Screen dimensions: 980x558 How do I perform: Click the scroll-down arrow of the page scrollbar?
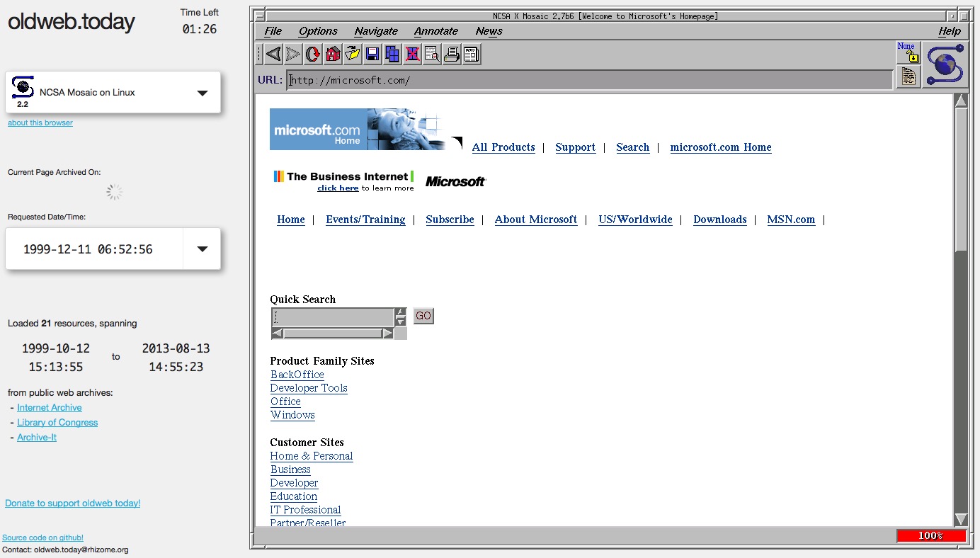point(961,519)
